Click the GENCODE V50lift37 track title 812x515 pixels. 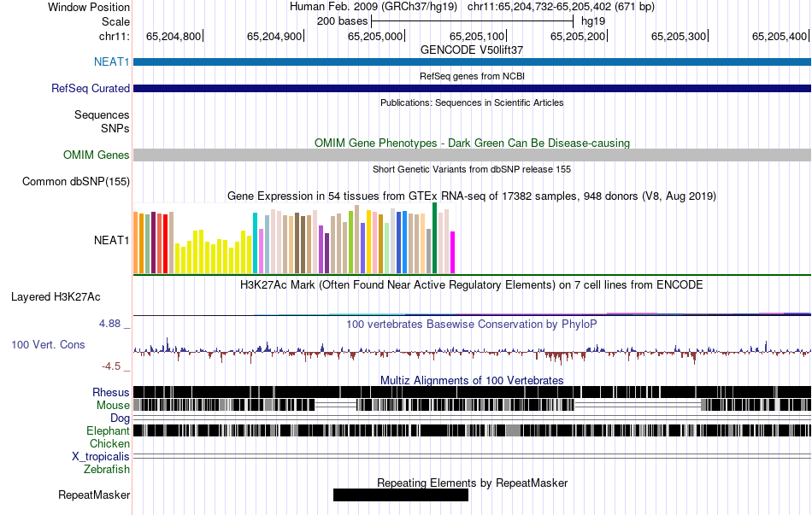[x=472, y=50]
